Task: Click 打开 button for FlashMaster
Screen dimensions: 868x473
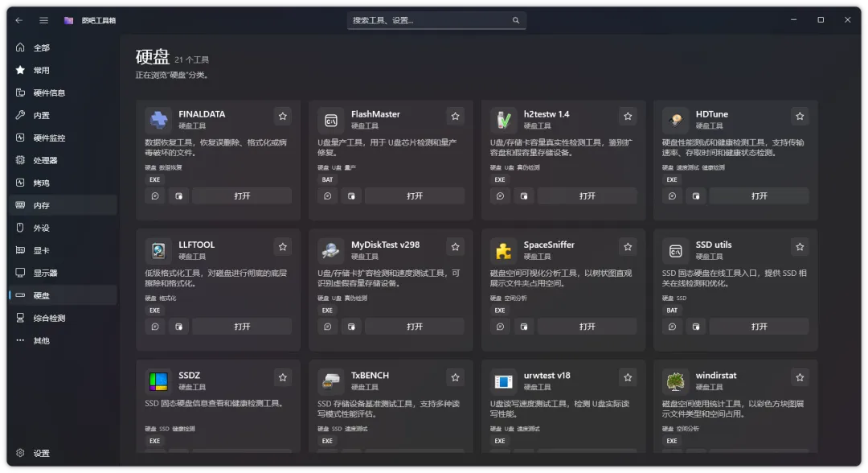Action: click(x=415, y=196)
